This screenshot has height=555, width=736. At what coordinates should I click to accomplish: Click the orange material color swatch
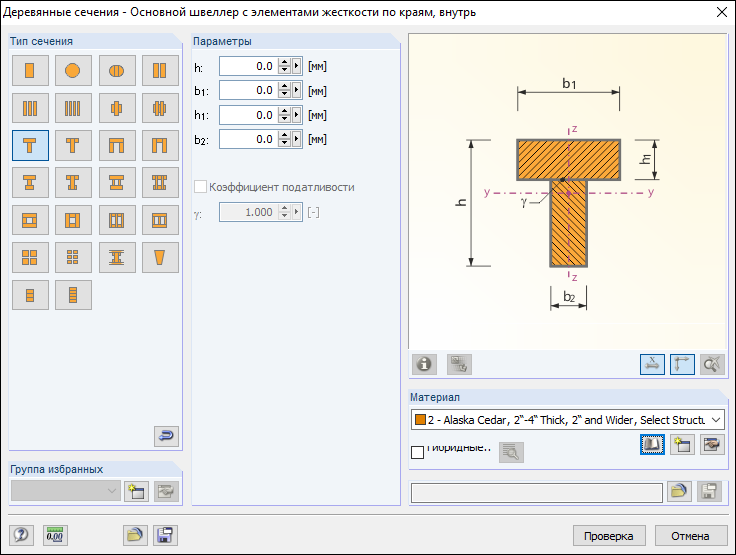tap(420, 419)
